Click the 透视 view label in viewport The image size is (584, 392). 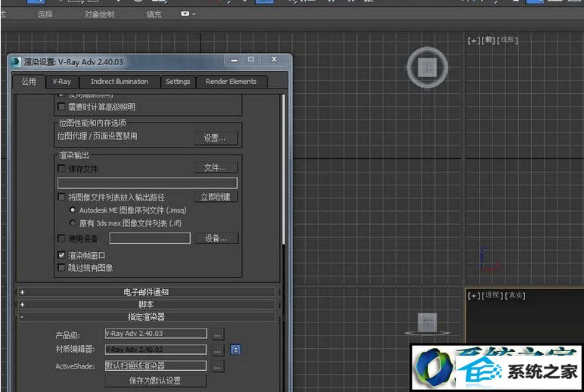pos(492,295)
